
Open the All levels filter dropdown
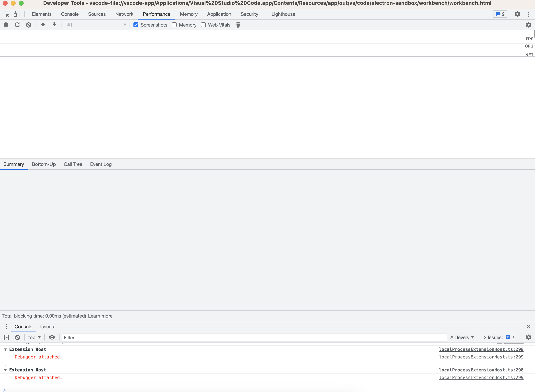[x=462, y=337]
